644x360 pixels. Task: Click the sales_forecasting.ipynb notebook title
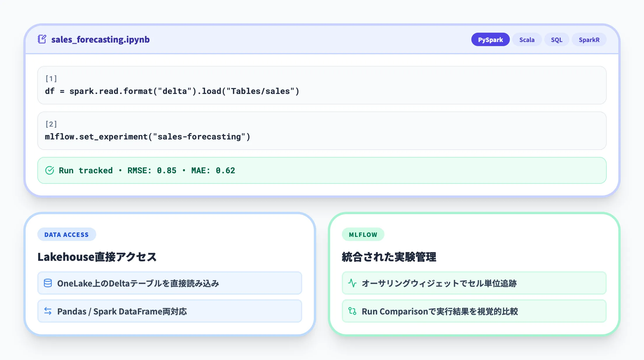[100, 39]
